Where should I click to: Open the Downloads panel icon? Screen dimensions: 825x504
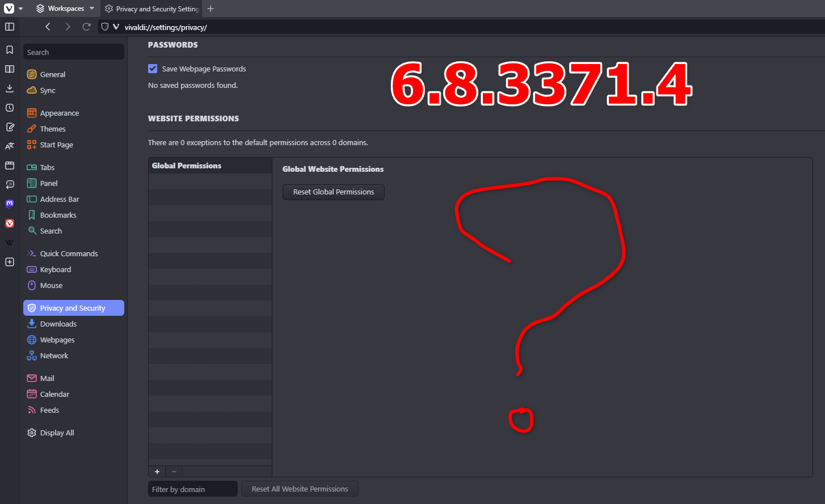(10, 88)
